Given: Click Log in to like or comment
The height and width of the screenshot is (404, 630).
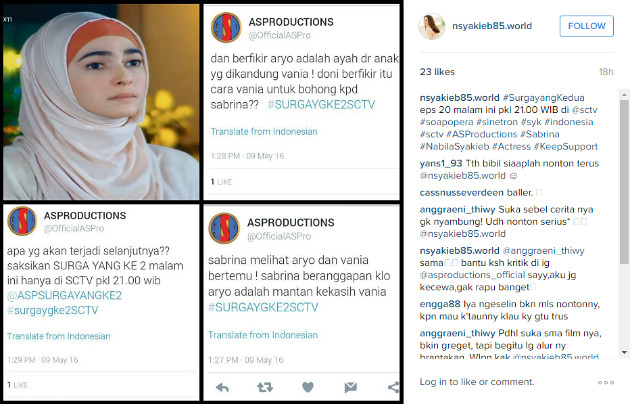Looking at the screenshot, I should (x=477, y=382).
